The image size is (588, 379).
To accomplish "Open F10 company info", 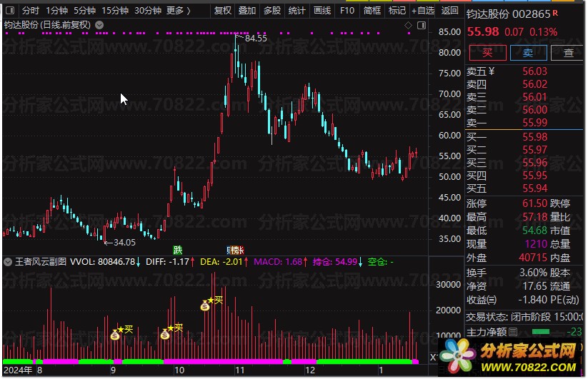I will [x=347, y=11].
